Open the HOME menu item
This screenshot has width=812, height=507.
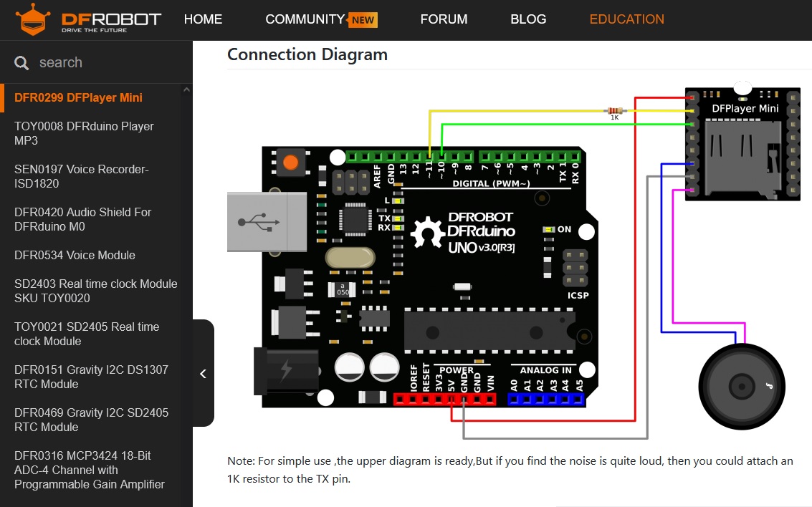(x=203, y=19)
